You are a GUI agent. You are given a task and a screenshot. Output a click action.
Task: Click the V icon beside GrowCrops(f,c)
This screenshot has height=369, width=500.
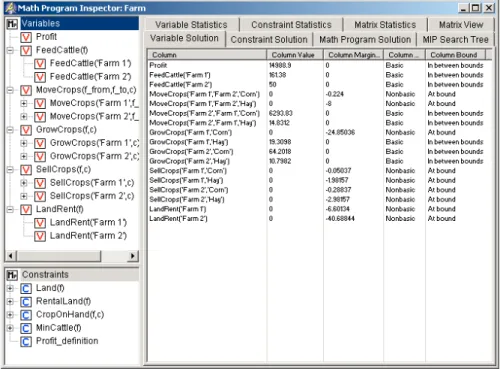point(26,130)
